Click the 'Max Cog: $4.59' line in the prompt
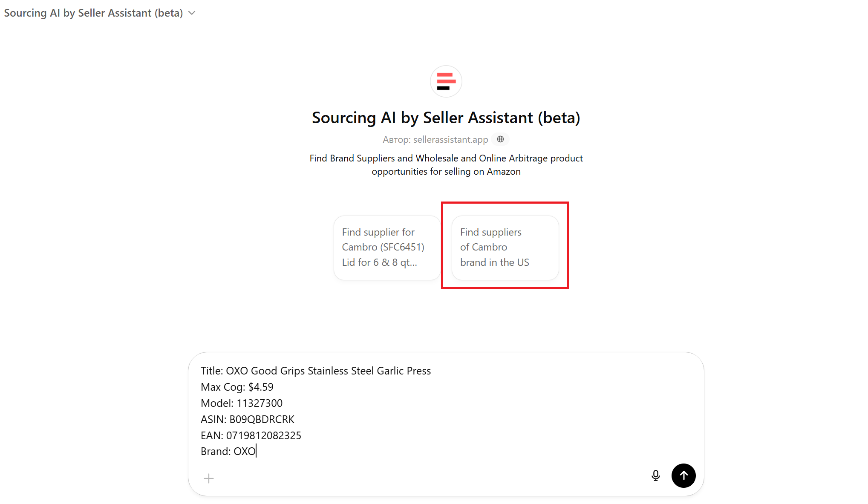Viewport: 868px width, 504px height. [237, 387]
